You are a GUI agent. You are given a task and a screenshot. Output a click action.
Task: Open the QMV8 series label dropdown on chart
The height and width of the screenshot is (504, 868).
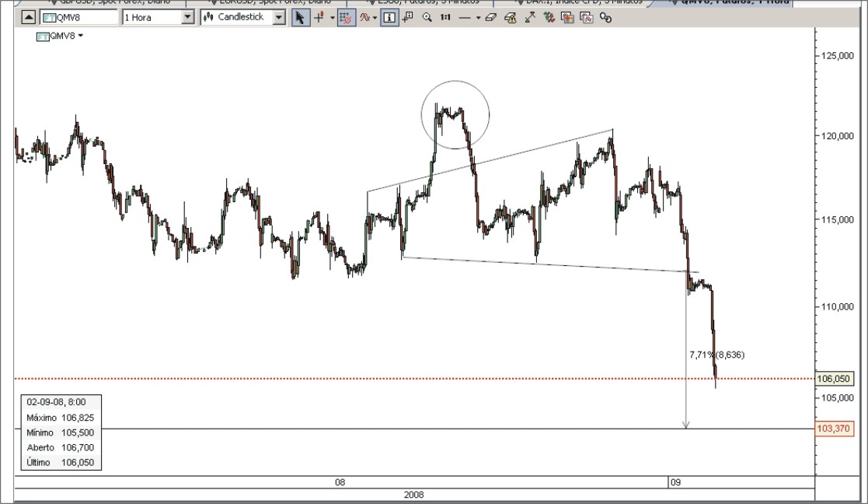click(x=81, y=36)
